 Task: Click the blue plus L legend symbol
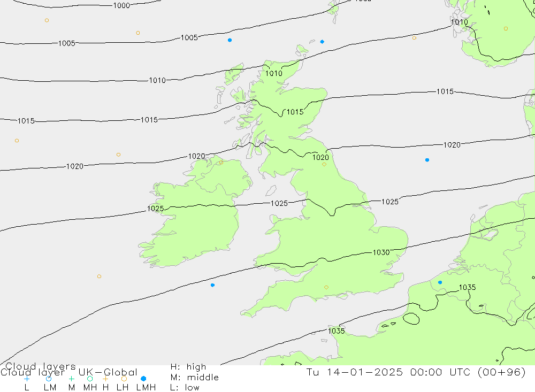pyautogui.click(x=27, y=379)
